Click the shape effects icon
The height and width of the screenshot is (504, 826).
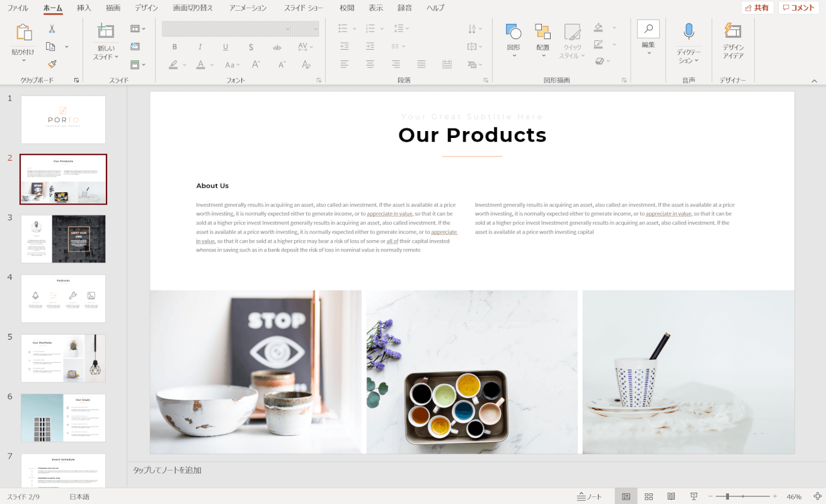(x=599, y=61)
